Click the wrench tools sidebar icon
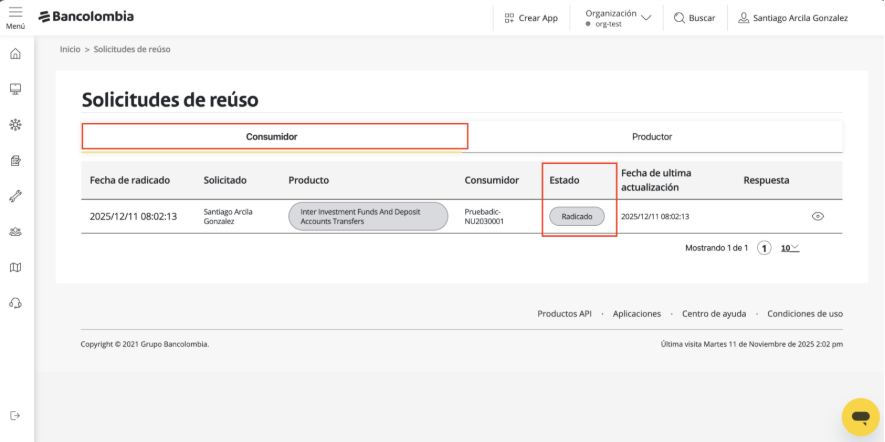885x442 pixels. [x=15, y=196]
